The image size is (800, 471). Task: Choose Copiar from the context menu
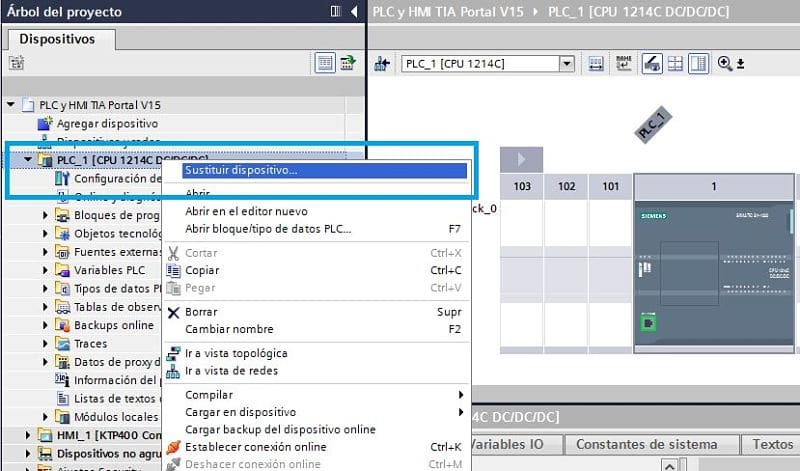coord(202,270)
